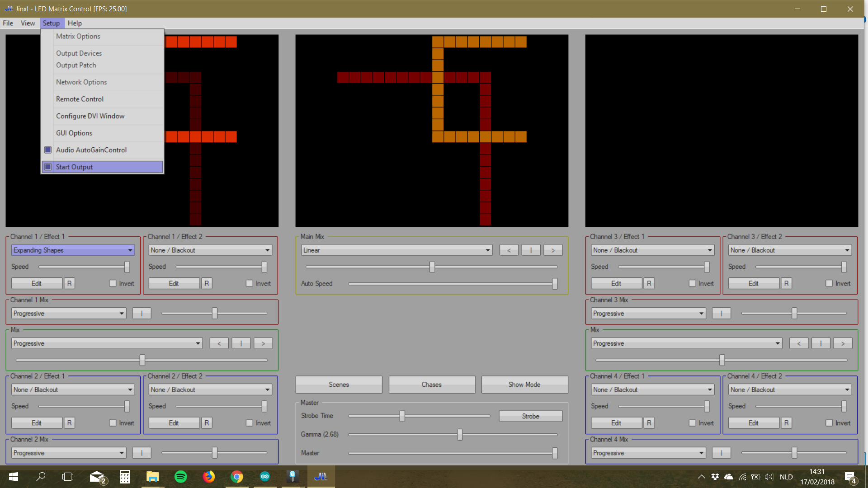The height and width of the screenshot is (488, 868).
Task: Toggle Invert checkbox for Channel 2 Effect 1
Action: 112,422
